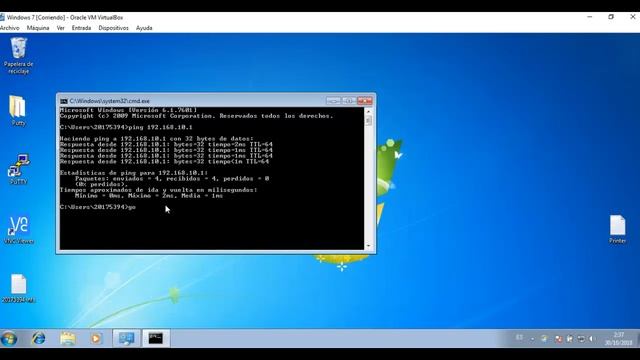This screenshot has height=360, width=640.
Task: Click the VirtualBox icon in the host title bar
Action: tap(2, 17)
